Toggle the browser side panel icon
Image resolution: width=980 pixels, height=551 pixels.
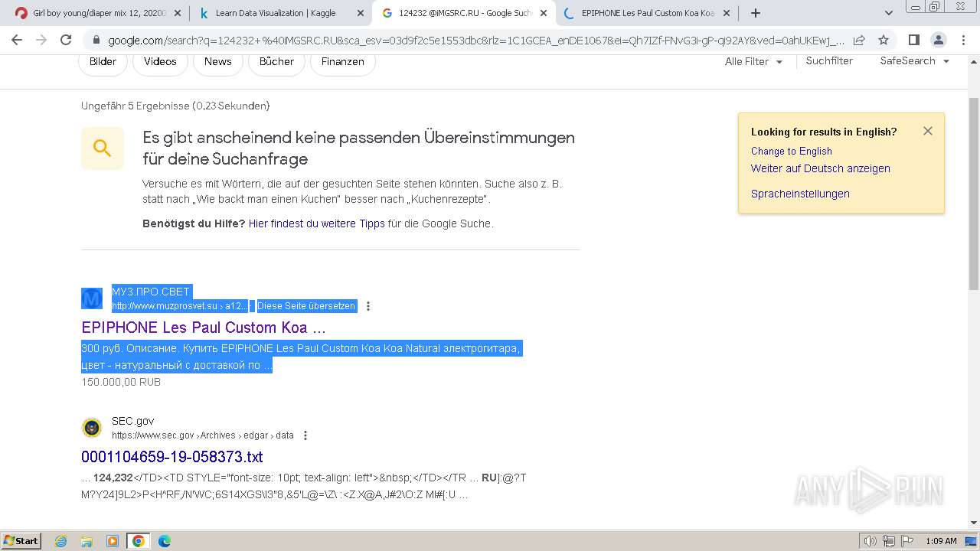[913, 40]
